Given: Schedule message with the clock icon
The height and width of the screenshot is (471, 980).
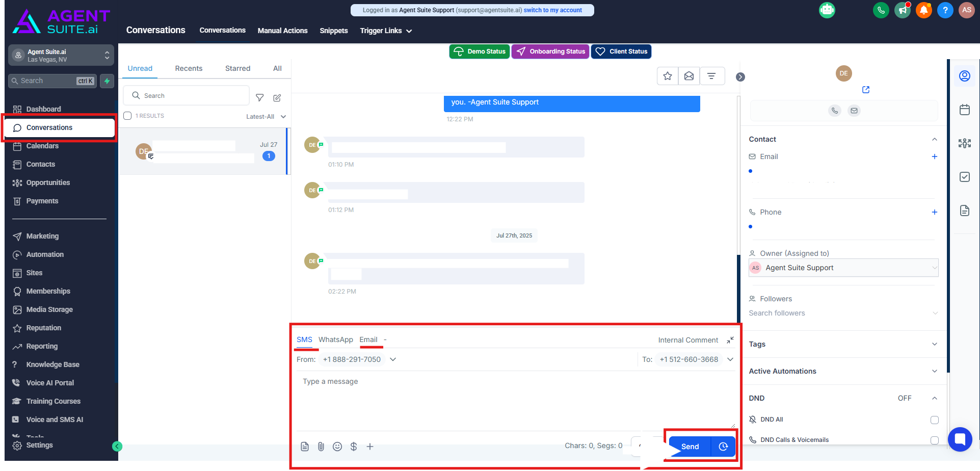Looking at the screenshot, I should 723,447.
